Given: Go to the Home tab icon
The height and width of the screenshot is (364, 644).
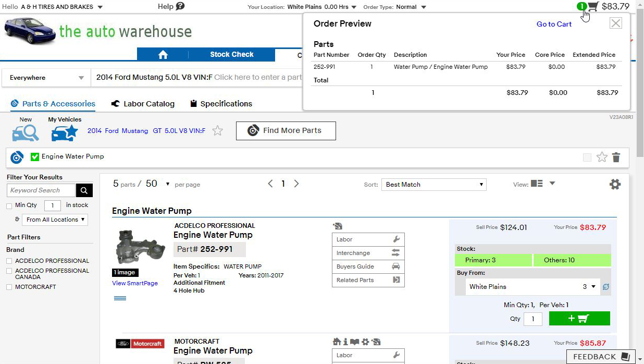Looking at the screenshot, I should tap(163, 55).
